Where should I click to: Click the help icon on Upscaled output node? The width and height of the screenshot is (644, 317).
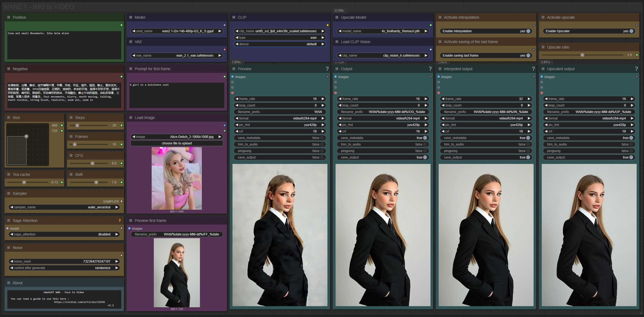point(636,69)
